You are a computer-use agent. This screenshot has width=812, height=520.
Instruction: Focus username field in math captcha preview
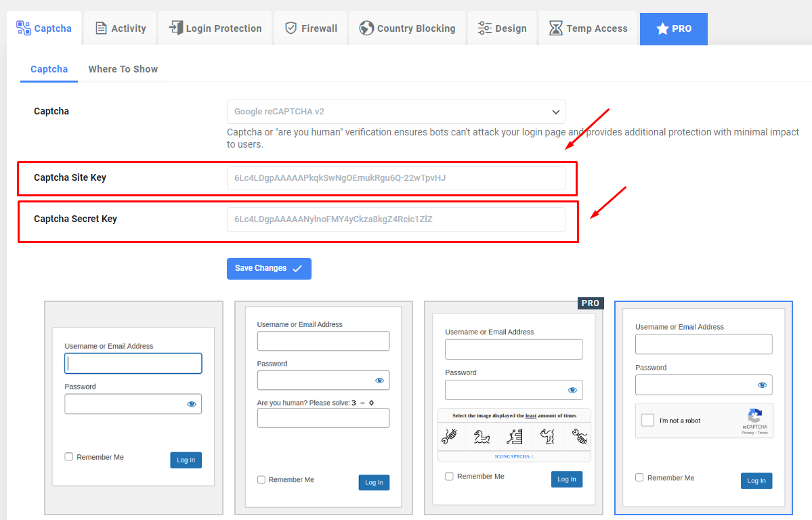point(323,341)
